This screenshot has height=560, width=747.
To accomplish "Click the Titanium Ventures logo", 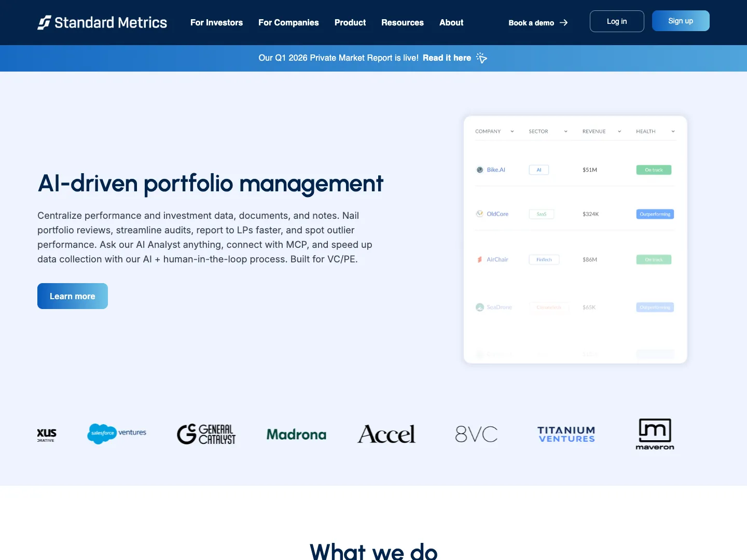I will [x=566, y=435].
